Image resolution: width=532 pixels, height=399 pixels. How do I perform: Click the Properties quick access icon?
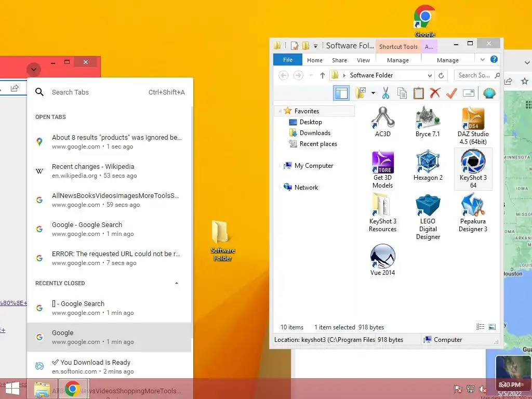(x=295, y=46)
